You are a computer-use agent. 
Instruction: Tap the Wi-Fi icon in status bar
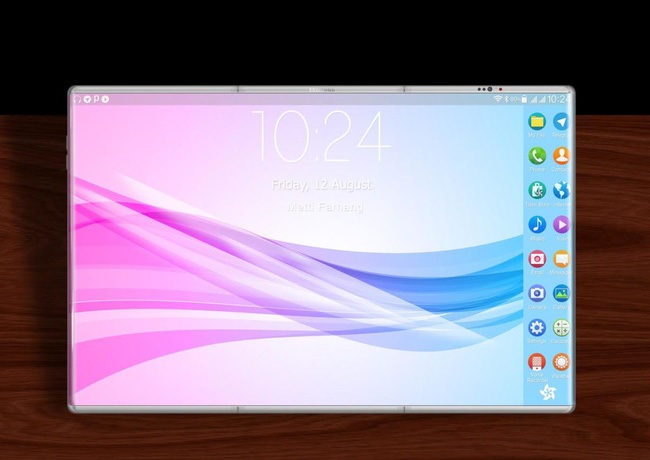click(x=497, y=99)
